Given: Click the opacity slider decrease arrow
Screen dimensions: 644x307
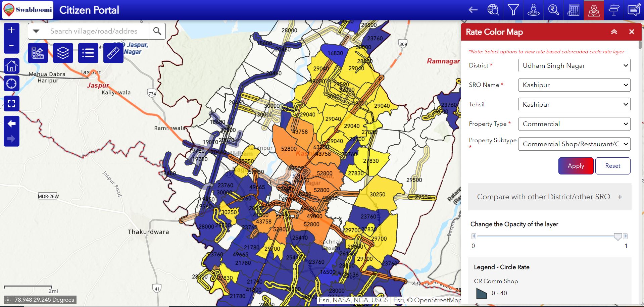Looking at the screenshot, I should pyautogui.click(x=474, y=236).
